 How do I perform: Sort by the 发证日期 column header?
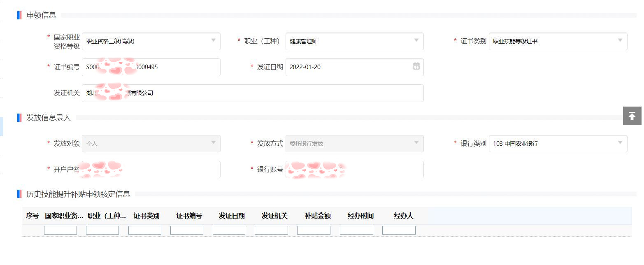coord(232,216)
